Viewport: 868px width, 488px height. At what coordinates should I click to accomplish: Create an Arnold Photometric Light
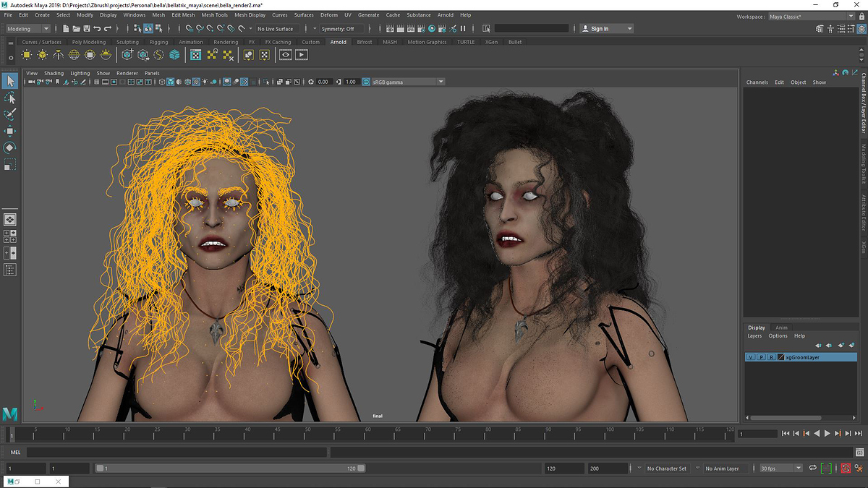click(59, 54)
